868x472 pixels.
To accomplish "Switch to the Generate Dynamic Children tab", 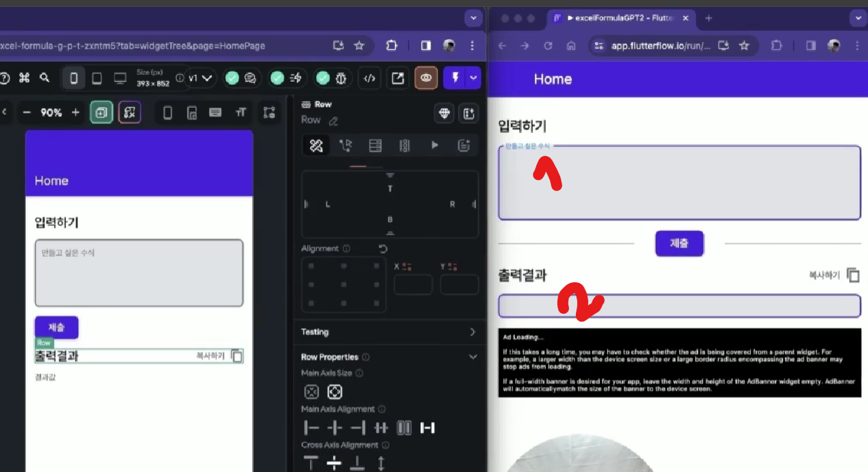I will click(405, 145).
